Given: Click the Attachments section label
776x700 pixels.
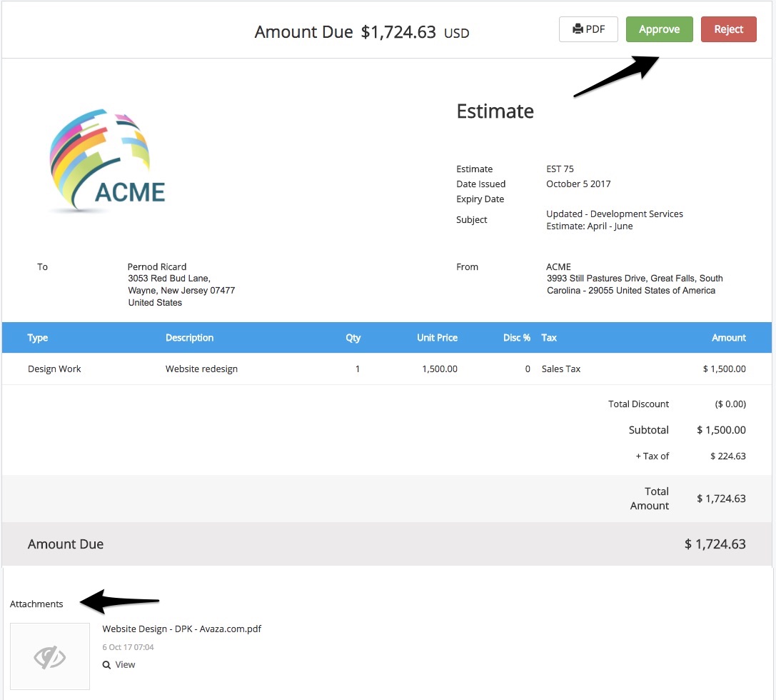Looking at the screenshot, I should point(36,604).
